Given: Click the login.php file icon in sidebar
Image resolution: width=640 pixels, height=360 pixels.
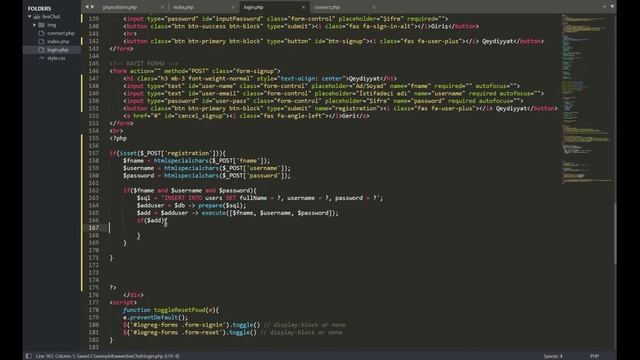Looking at the screenshot, I should click(41, 50).
